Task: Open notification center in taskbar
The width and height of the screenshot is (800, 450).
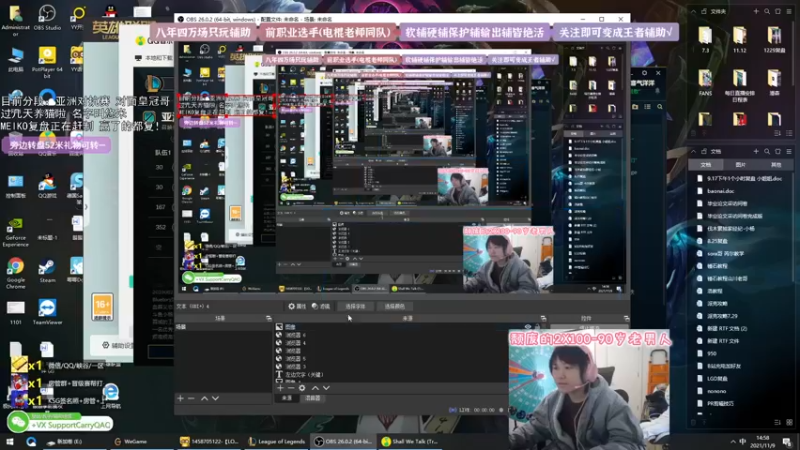Action: point(787,441)
